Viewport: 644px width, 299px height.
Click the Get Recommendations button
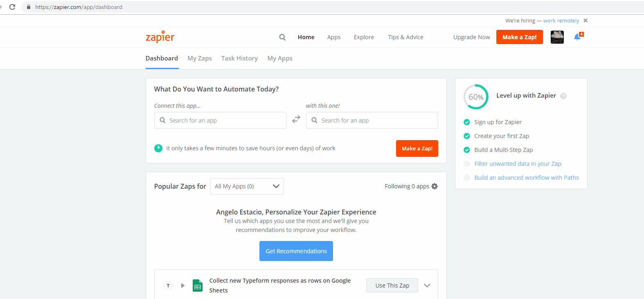click(296, 251)
